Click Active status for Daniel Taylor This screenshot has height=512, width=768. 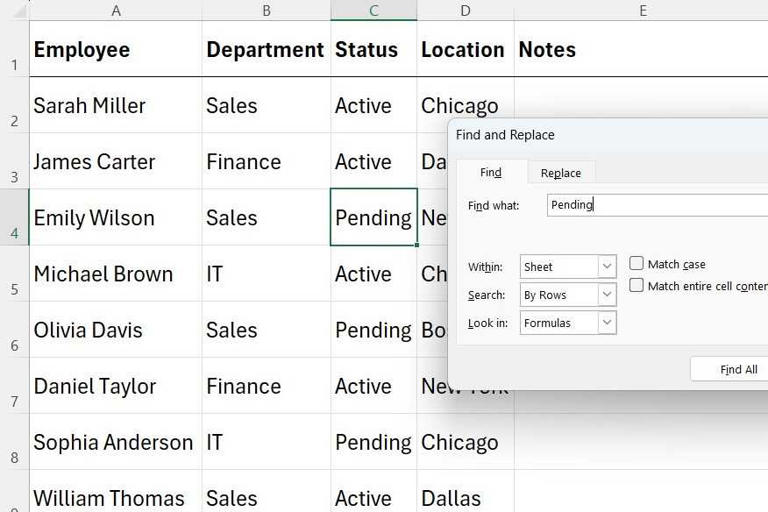pyautogui.click(x=374, y=386)
